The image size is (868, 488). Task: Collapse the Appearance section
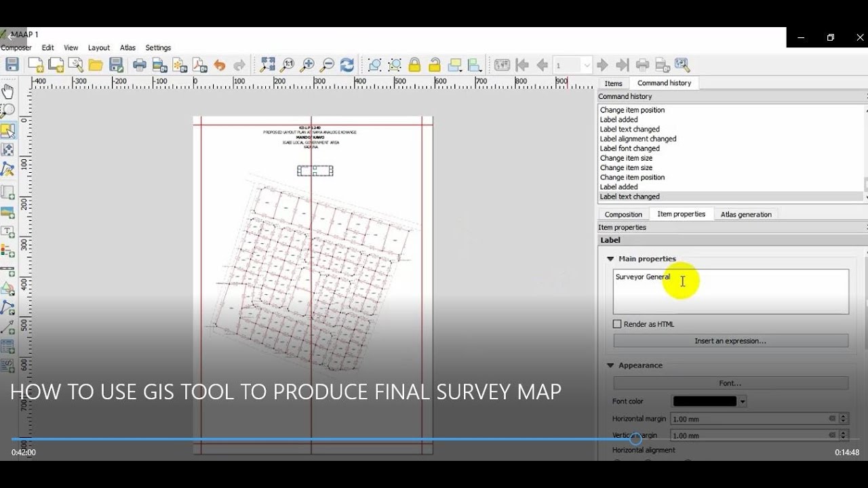pos(610,365)
